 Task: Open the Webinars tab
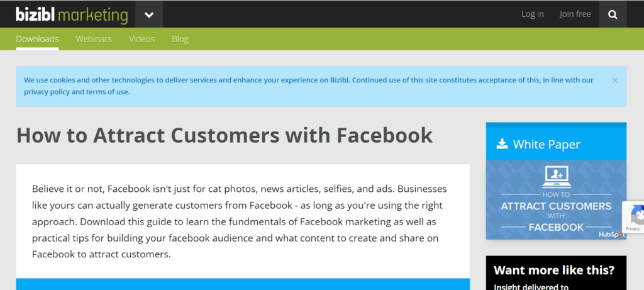click(94, 39)
